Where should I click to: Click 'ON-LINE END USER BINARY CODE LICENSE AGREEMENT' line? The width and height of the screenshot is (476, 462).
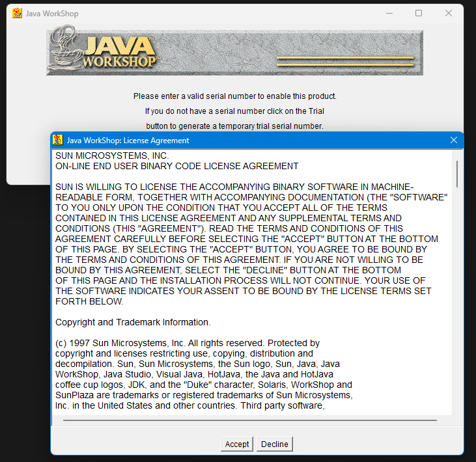pyautogui.click(x=176, y=166)
